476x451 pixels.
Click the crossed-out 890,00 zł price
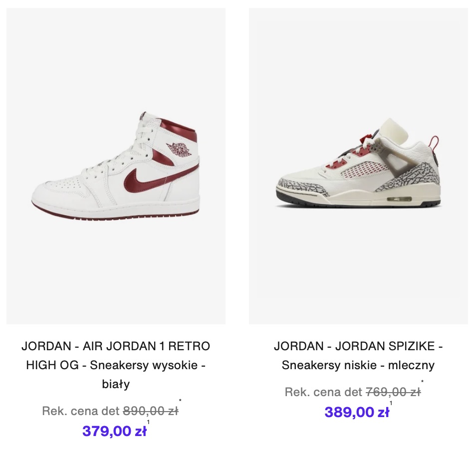tap(150, 411)
